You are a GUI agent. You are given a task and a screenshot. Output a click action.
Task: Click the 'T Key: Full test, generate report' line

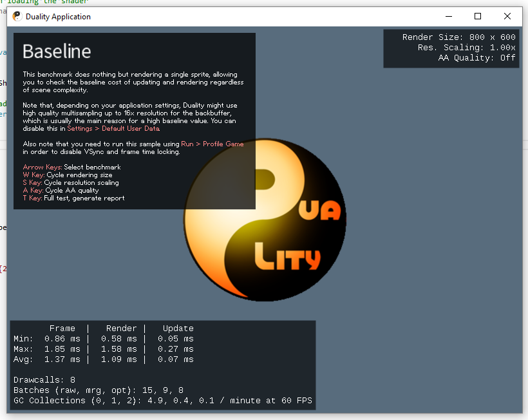pos(73,198)
